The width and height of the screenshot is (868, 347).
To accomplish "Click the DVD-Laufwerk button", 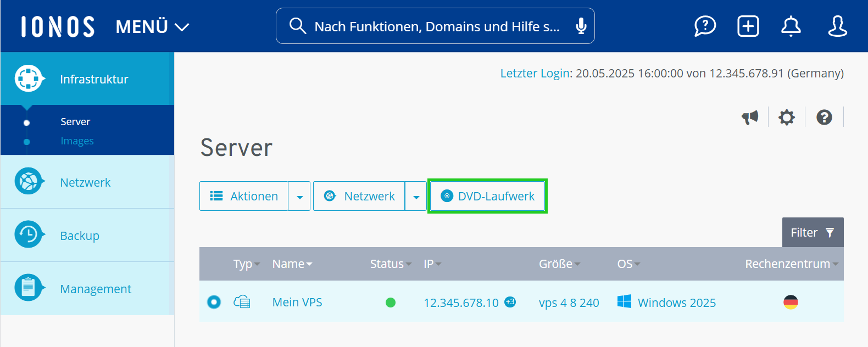I will click(487, 196).
